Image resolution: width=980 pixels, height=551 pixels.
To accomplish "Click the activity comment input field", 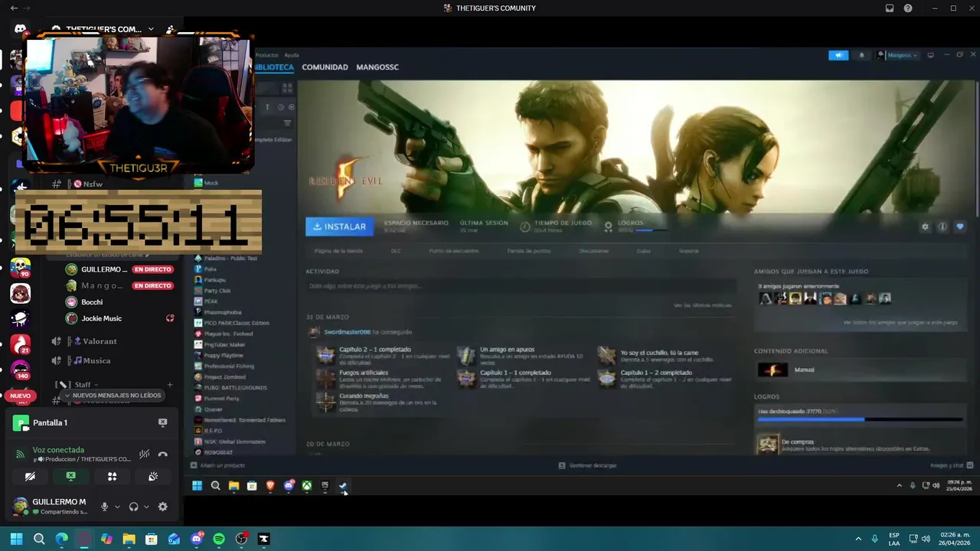I will pyautogui.click(x=521, y=286).
